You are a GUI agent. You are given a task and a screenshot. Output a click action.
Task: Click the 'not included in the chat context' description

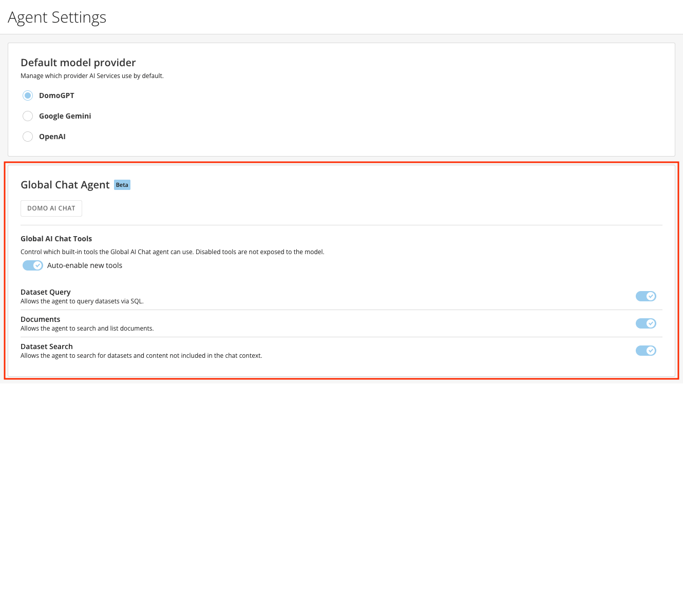click(141, 356)
